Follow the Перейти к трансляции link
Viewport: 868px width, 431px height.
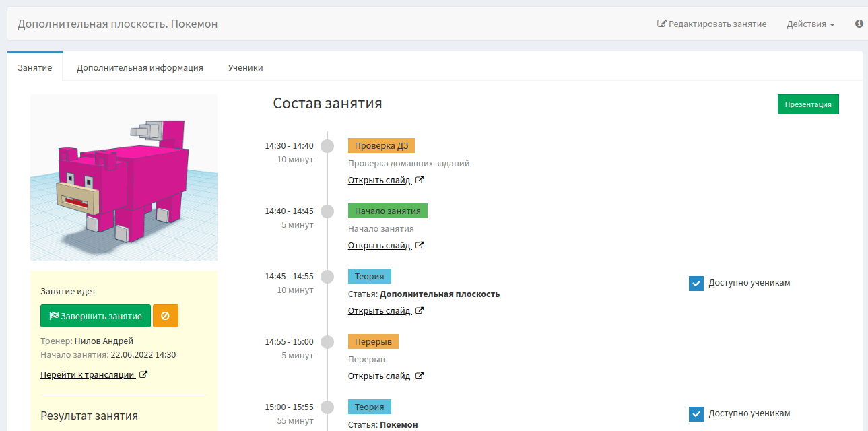pos(89,375)
